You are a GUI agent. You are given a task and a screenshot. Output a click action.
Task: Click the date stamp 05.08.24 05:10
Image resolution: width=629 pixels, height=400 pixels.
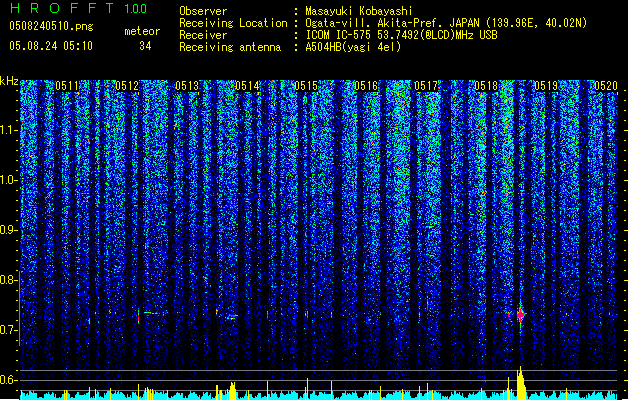click(51, 46)
